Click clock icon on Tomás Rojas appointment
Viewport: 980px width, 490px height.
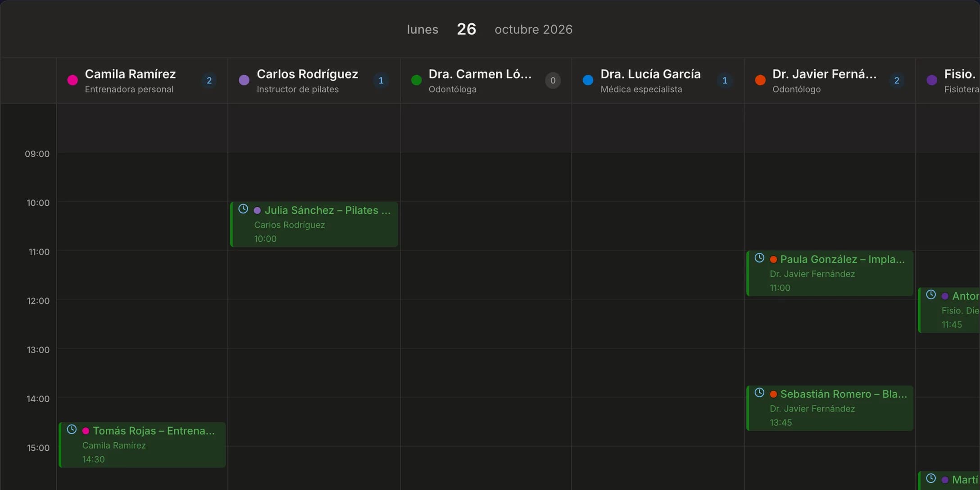72,430
